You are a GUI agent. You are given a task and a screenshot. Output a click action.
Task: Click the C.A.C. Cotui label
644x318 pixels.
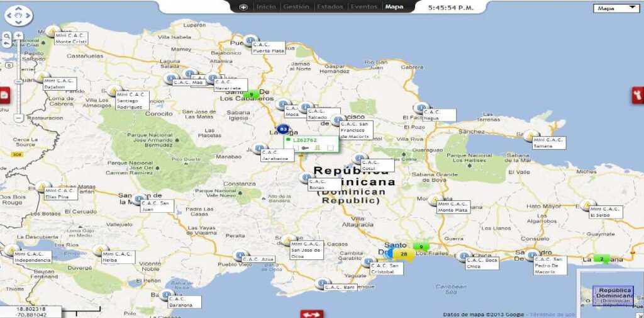(x=377, y=166)
